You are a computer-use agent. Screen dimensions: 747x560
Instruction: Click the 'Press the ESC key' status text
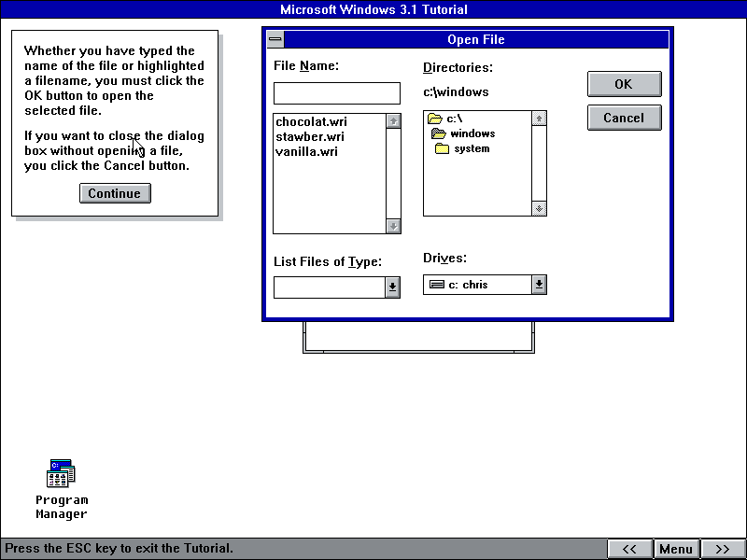point(120,548)
